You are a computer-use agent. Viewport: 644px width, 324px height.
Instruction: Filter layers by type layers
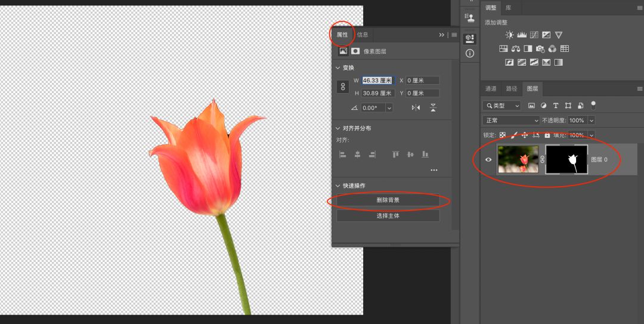[556, 106]
